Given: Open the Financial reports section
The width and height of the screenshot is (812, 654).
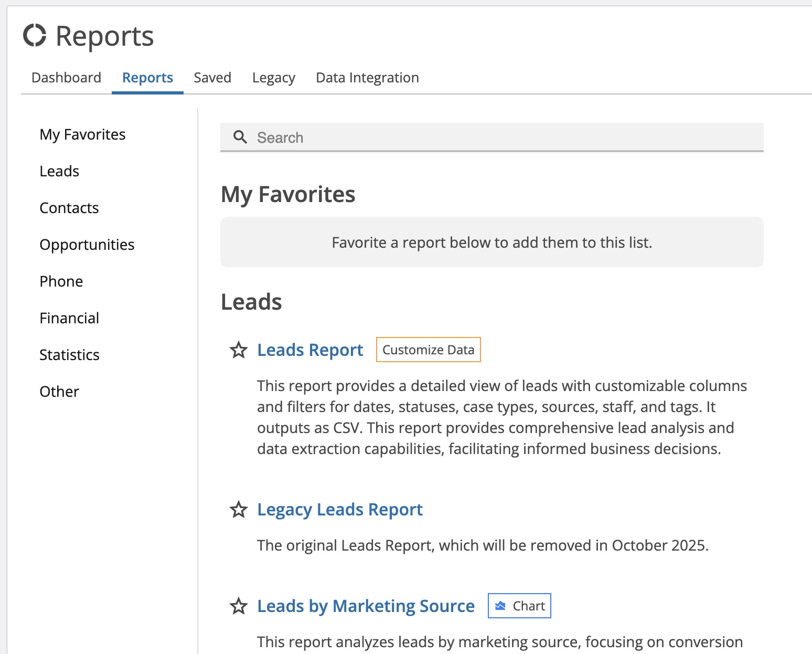Looking at the screenshot, I should click(x=69, y=318).
